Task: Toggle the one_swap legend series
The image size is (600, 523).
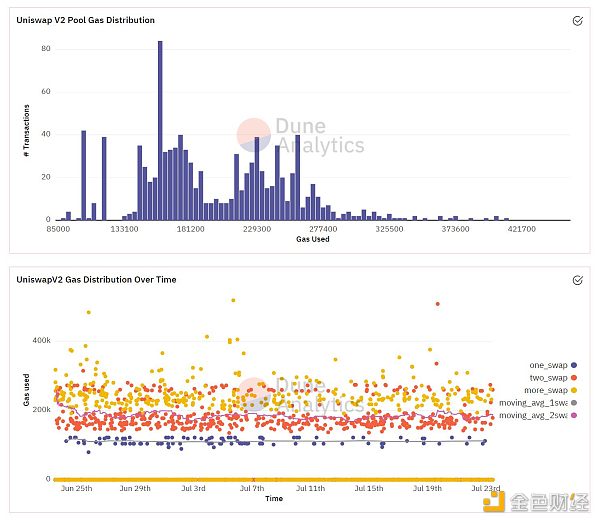Action: point(553,365)
